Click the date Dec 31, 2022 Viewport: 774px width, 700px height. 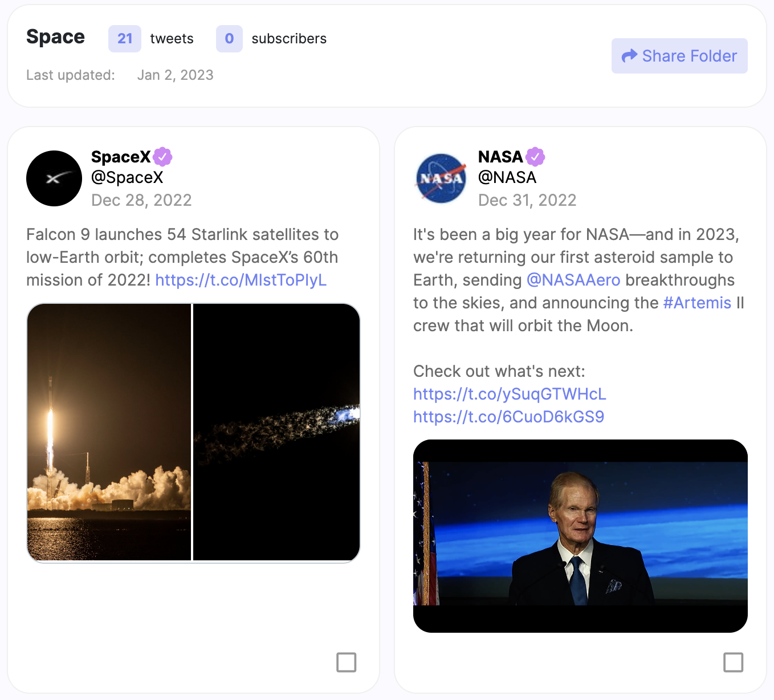[x=527, y=200]
